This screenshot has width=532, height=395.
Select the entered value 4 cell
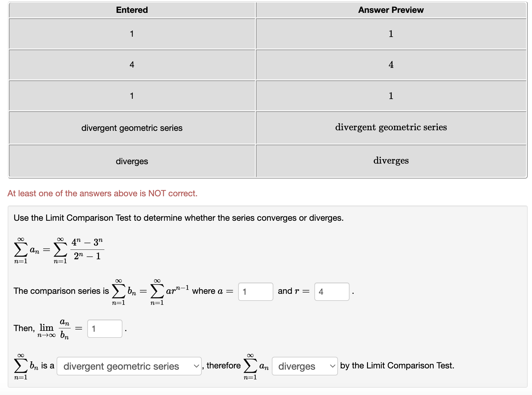[x=132, y=65]
